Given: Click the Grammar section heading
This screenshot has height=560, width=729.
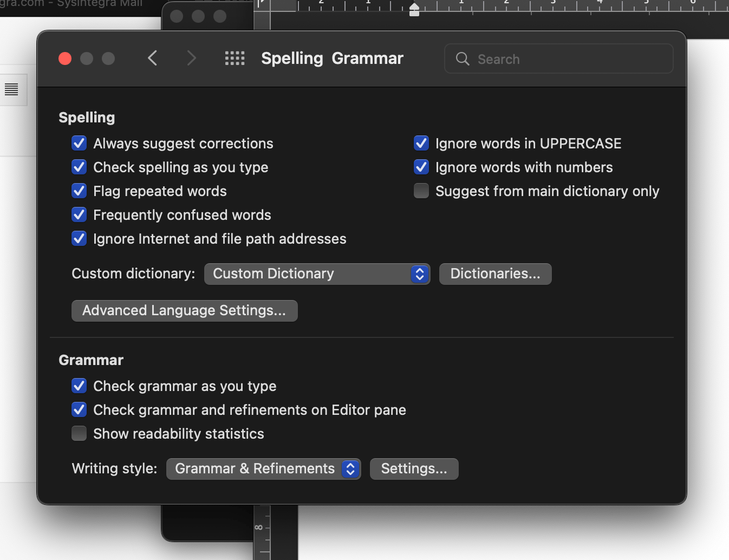Looking at the screenshot, I should click(x=91, y=360).
